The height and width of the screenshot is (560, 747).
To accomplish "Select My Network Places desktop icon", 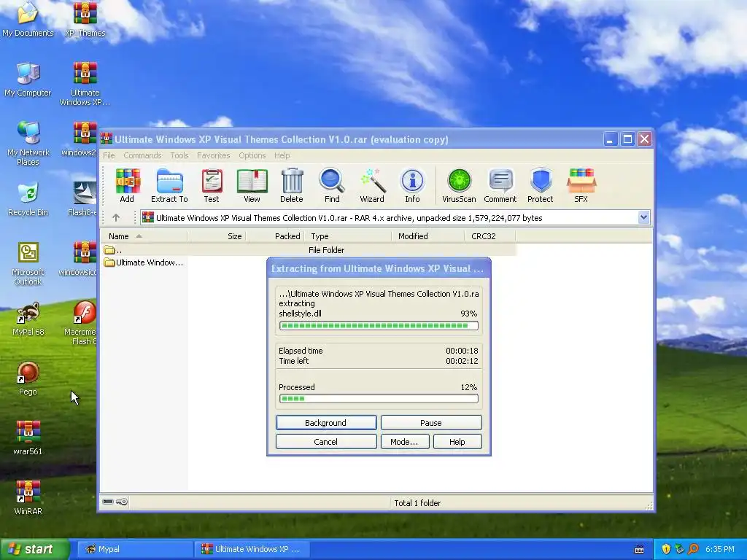I will click(x=28, y=144).
